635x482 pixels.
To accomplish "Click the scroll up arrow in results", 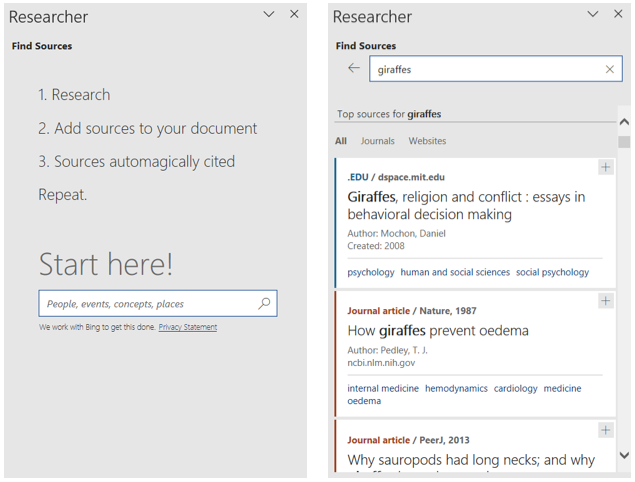I will click(x=624, y=122).
